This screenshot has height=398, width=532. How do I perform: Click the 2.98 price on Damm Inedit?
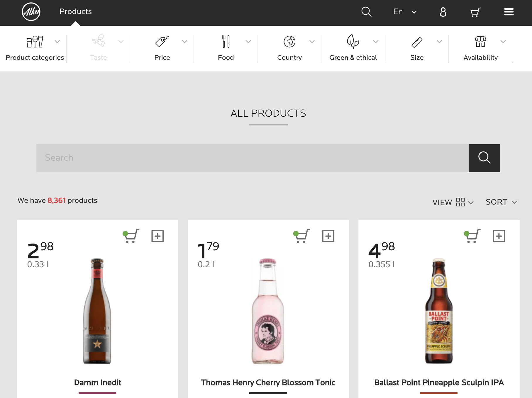[x=40, y=250]
